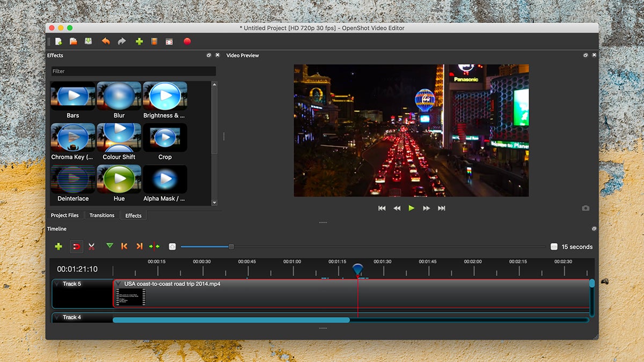The image size is (644, 362).
Task: Jump to the previous marker
Action: 125,246
